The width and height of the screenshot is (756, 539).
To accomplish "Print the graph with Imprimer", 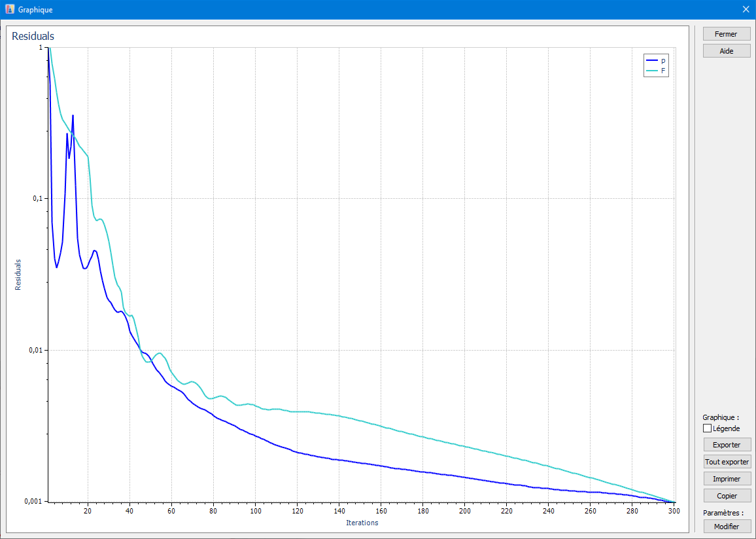I will tap(727, 479).
